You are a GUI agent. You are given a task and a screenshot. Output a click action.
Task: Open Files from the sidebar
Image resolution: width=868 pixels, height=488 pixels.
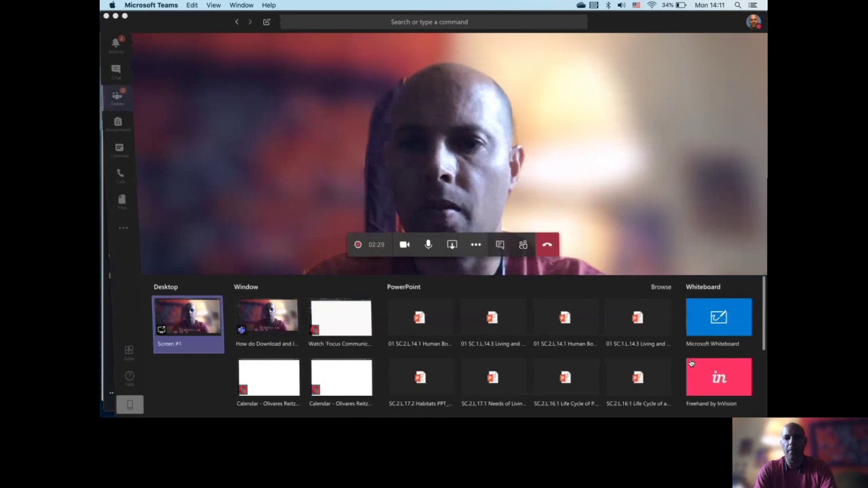coord(122,201)
